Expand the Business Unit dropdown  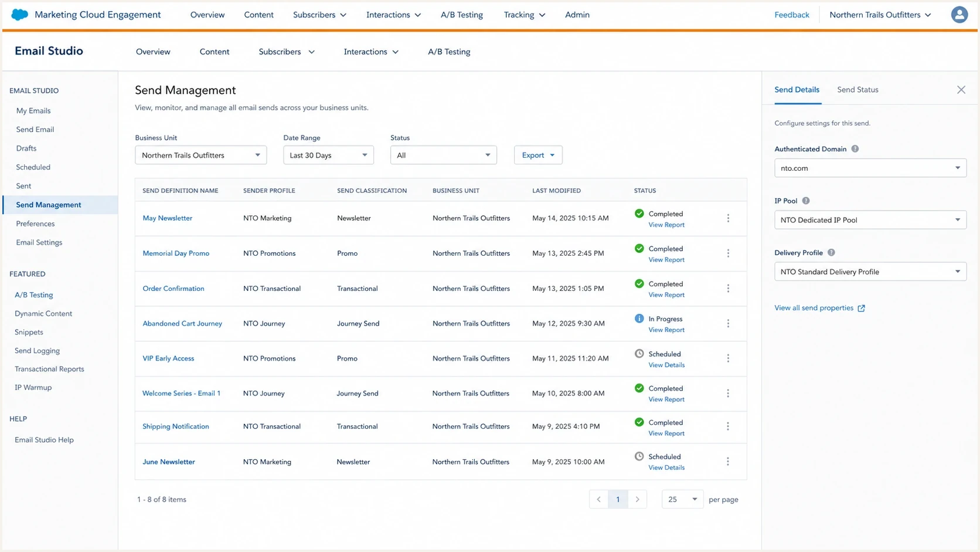(x=200, y=155)
